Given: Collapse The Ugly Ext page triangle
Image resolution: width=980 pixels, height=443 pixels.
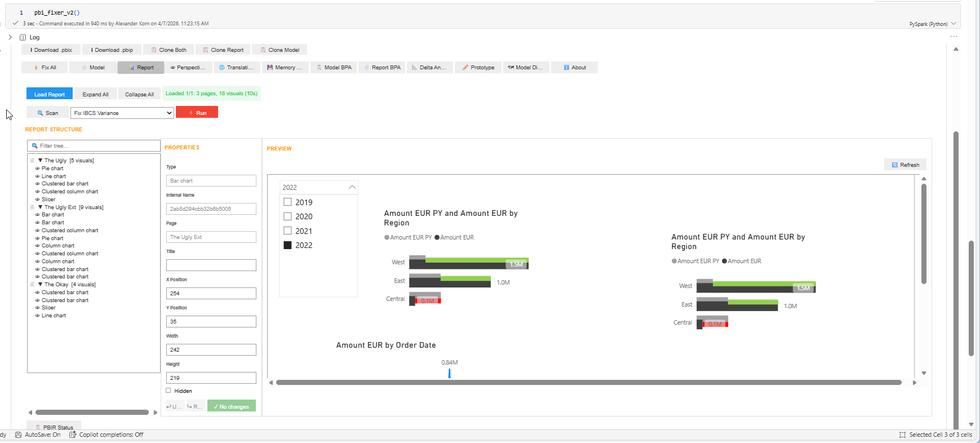Looking at the screenshot, I should pos(40,207).
